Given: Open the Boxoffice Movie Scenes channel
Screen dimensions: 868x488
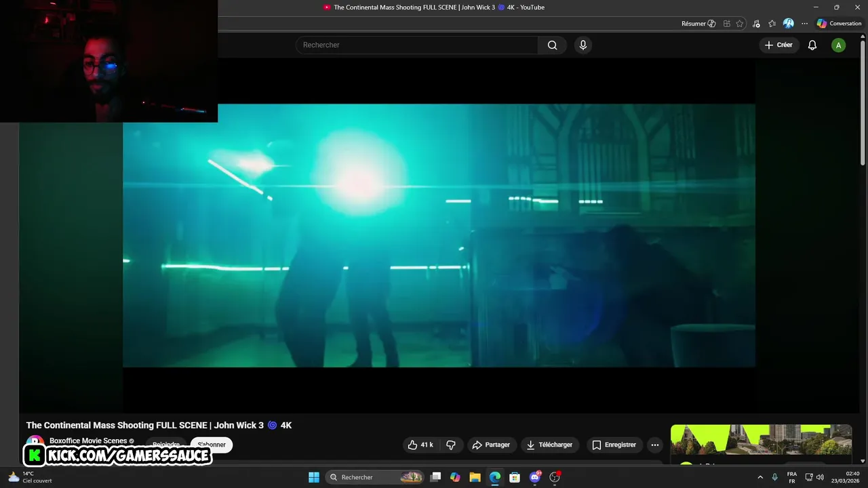Looking at the screenshot, I should 88,441.
